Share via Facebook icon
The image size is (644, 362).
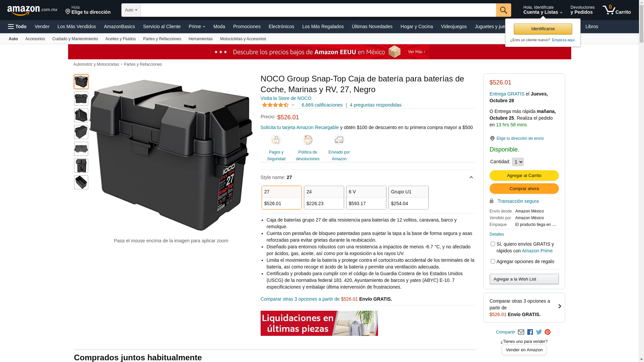[x=530, y=332]
